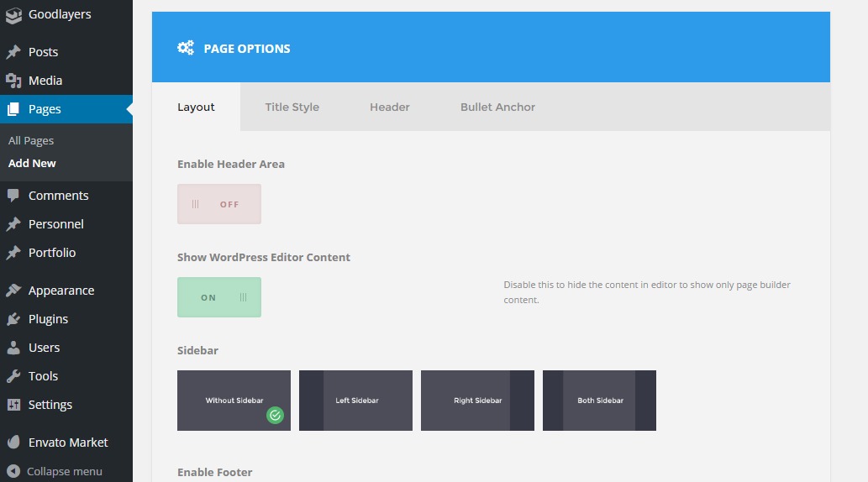This screenshot has height=482, width=868.
Task: Disable Show WordPress Editor Content toggle
Action: (x=218, y=297)
